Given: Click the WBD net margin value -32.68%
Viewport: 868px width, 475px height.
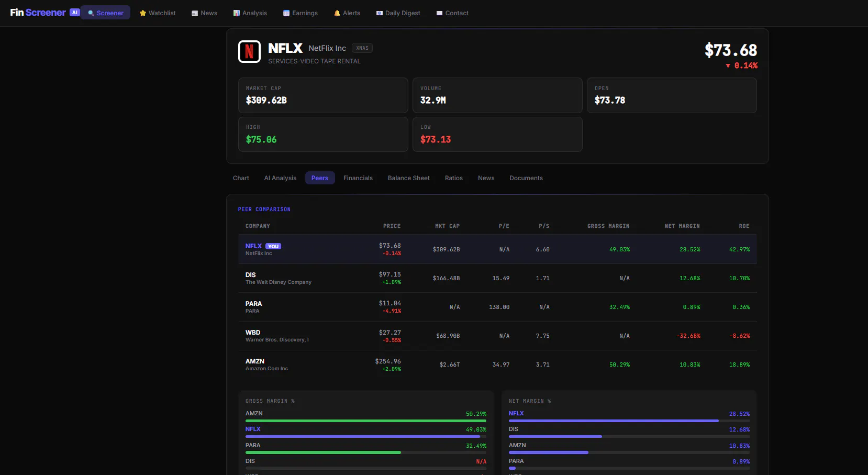Looking at the screenshot, I should tap(688, 336).
